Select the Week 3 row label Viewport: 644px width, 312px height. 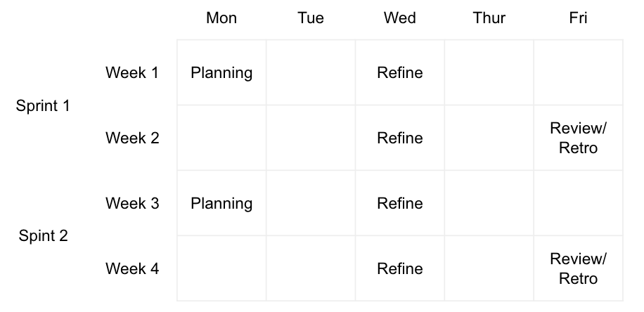(132, 203)
